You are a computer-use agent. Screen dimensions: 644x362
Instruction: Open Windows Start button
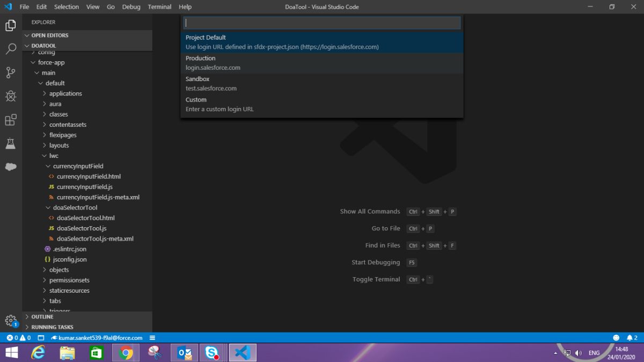(12, 353)
